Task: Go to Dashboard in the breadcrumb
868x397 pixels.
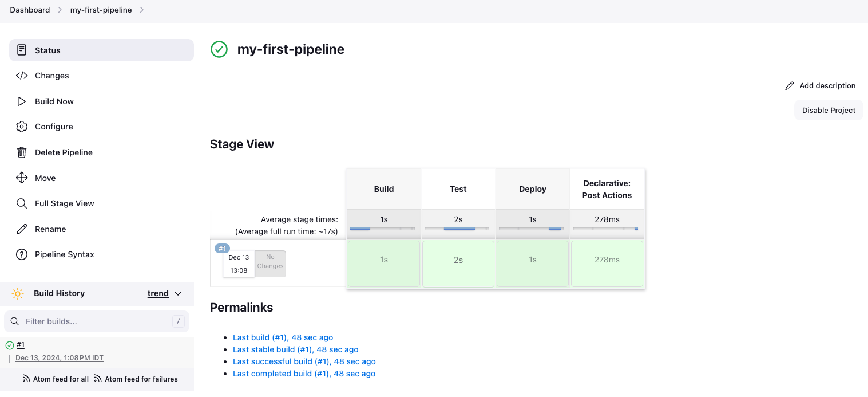Action: (x=30, y=10)
